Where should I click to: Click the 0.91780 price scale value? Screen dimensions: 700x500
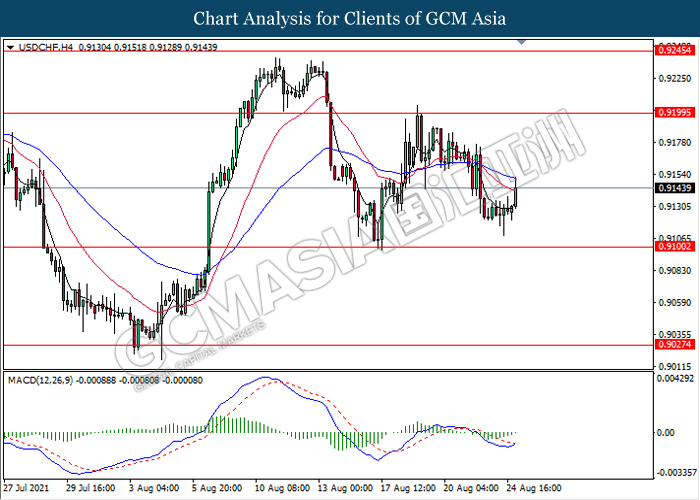pos(675,142)
